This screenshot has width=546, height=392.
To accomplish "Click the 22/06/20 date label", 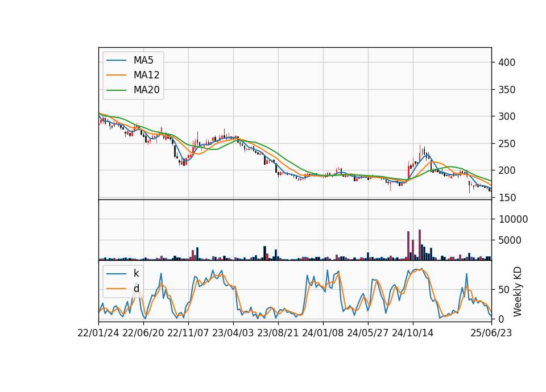I will point(143,333).
